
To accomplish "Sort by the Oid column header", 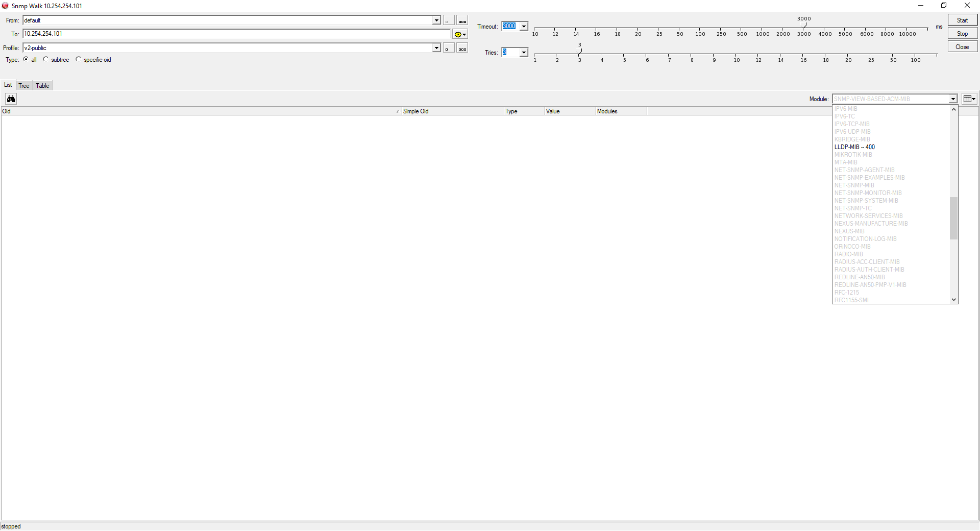I will point(201,111).
